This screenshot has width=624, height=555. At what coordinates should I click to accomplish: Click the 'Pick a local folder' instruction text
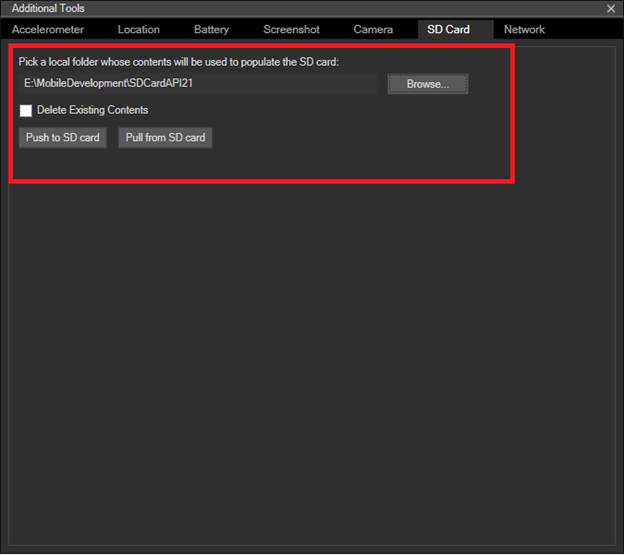pos(179,62)
